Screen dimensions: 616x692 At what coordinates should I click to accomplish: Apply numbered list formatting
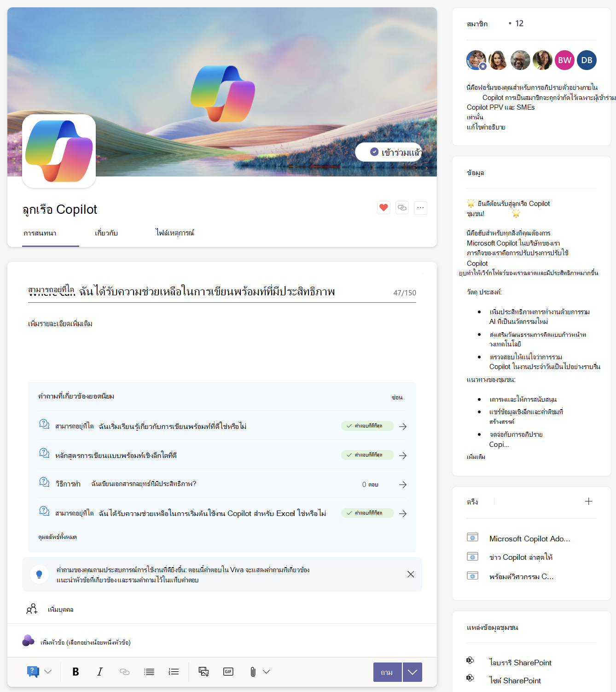point(174,672)
